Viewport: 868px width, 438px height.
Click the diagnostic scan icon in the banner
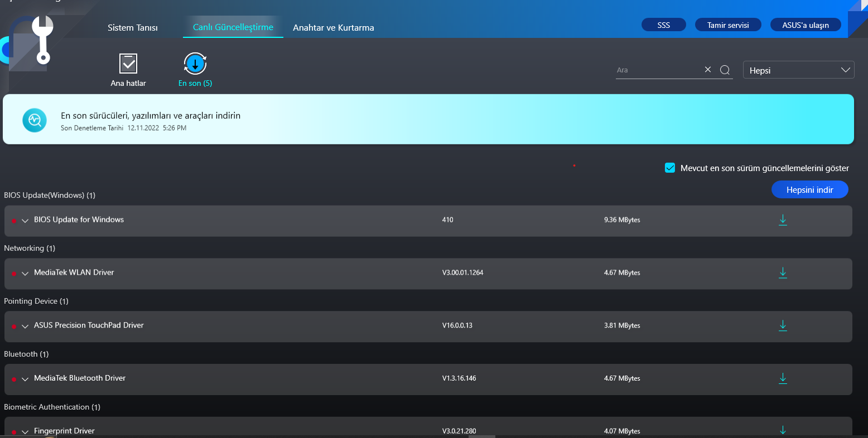click(35, 120)
